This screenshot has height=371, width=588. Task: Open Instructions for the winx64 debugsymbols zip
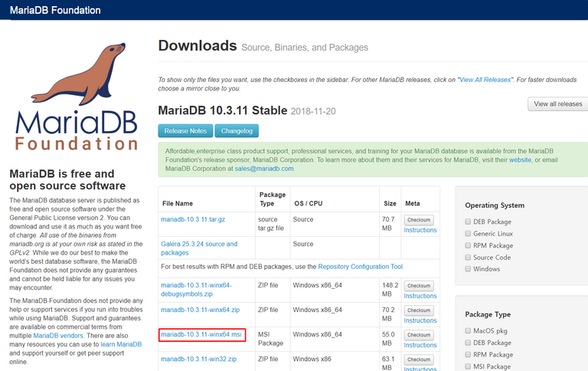click(420, 296)
